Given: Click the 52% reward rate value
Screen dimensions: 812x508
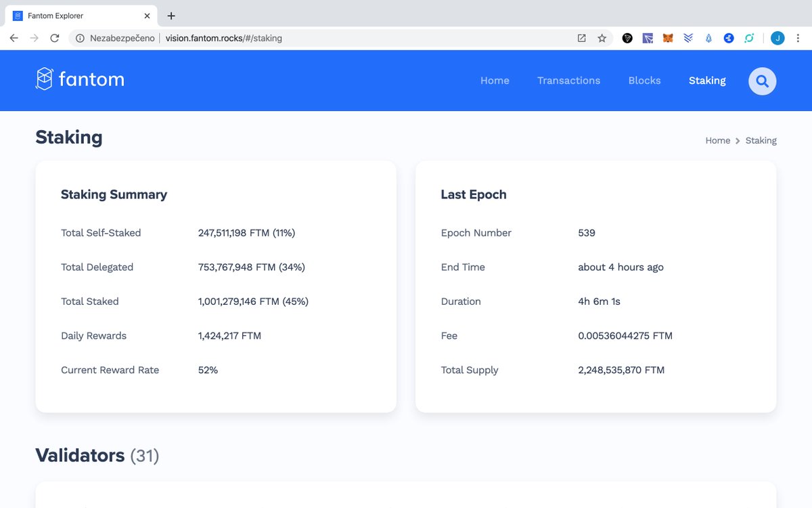Looking at the screenshot, I should (x=208, y=370).
